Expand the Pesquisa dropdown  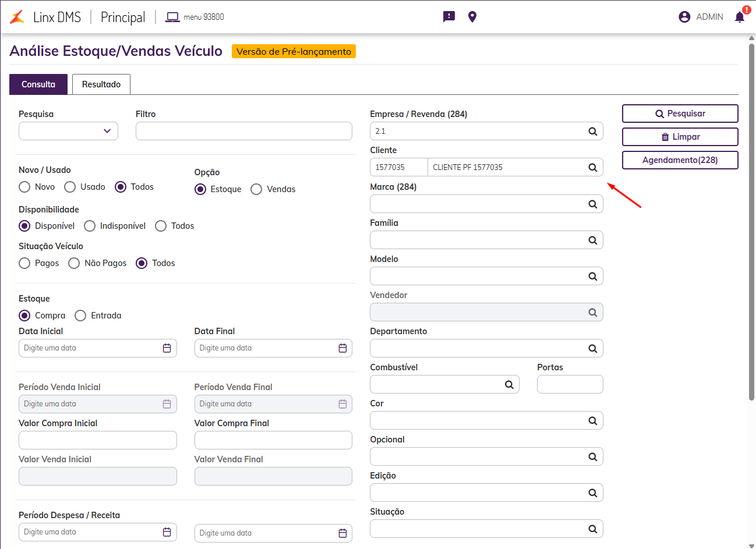[68, 131]
